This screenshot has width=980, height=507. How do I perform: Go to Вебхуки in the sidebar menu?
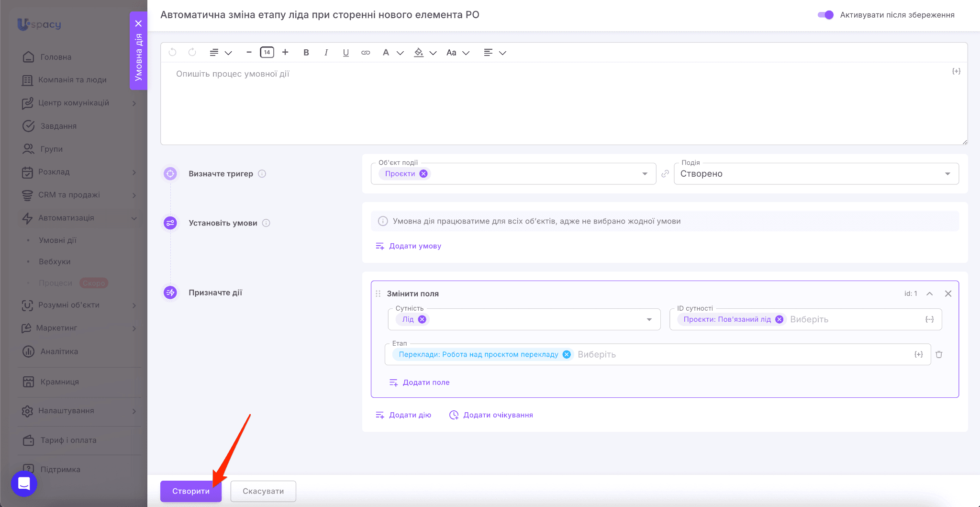tap(55, 262)
